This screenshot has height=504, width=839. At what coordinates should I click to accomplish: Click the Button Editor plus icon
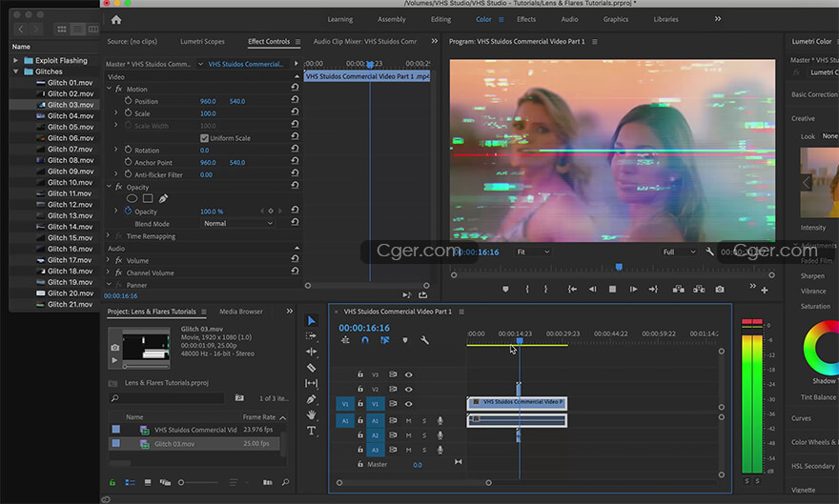click(765, 291)
